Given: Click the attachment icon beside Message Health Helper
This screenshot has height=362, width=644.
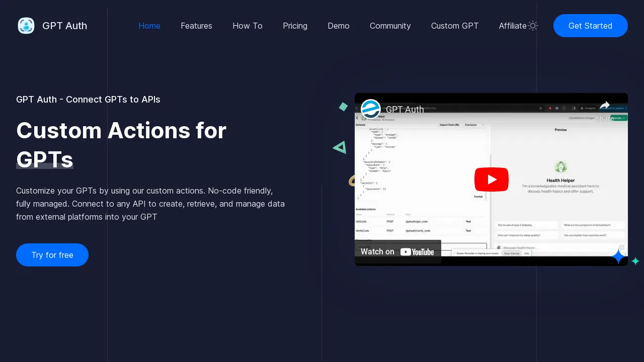Looking at the screenshot, I should click(498, 247).
